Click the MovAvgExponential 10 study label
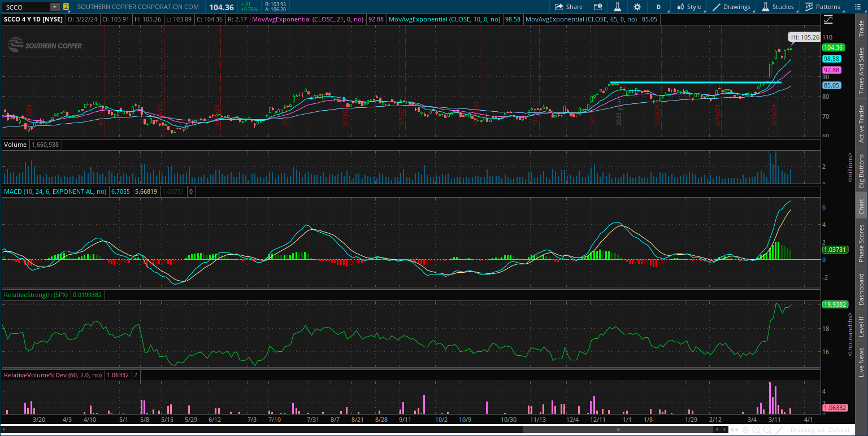 445,19
